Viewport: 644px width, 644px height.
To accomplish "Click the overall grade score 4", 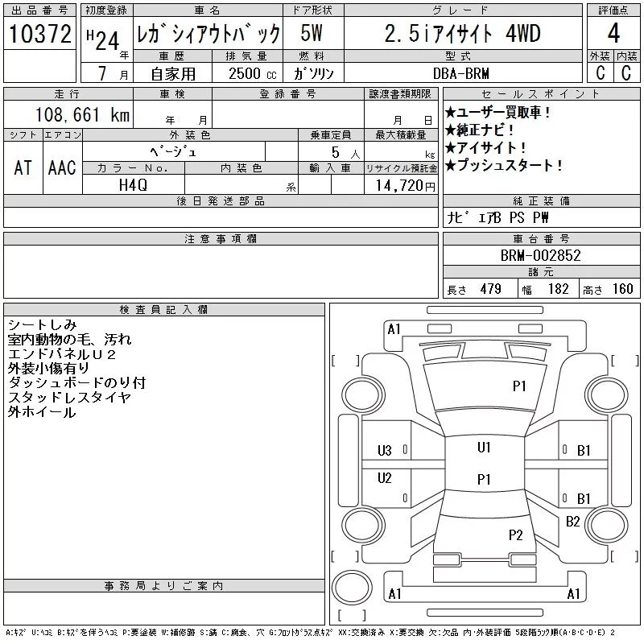I will (x=613, y=34).
